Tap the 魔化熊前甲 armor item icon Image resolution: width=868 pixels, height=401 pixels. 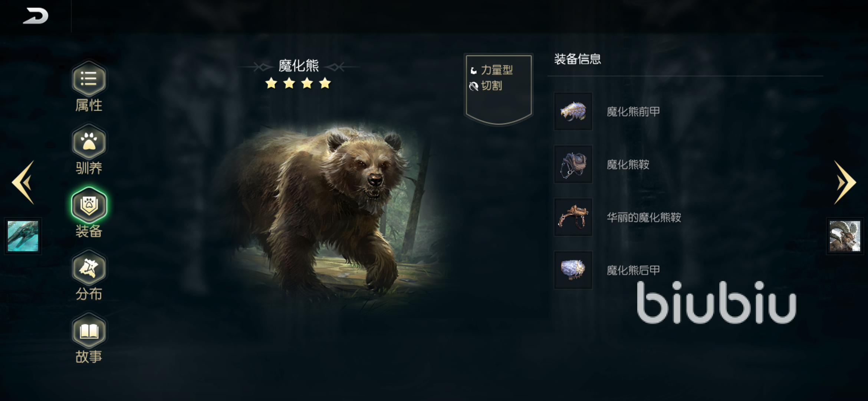tap(573, 111)
